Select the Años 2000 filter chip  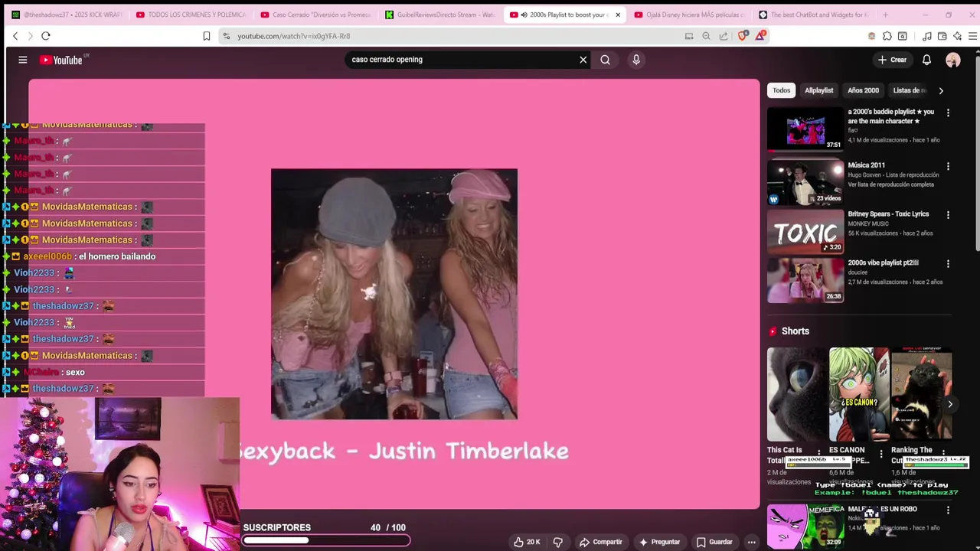pos(863,90)
